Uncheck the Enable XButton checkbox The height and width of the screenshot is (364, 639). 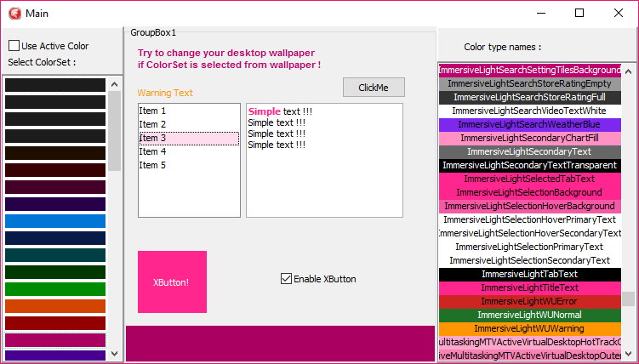[x=286, y=279]
